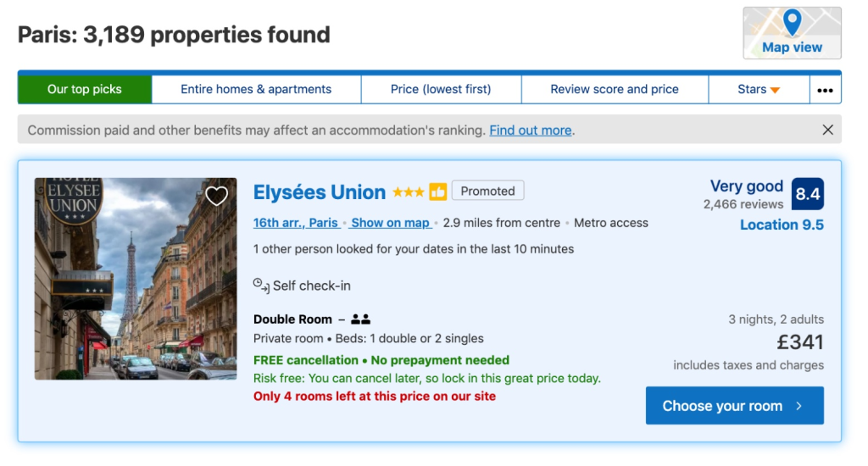Image resolution: width=868 pixels, height=466 pixels.
Task: Click the Choose your room button
Action: coord(734,406)
